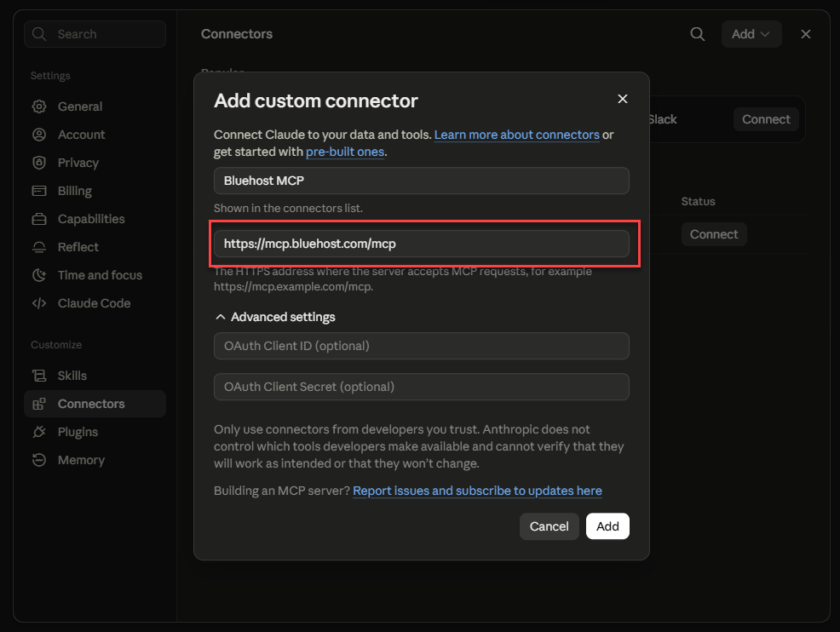Open the Add dropdown in Connectors header

tap(751, 34)
